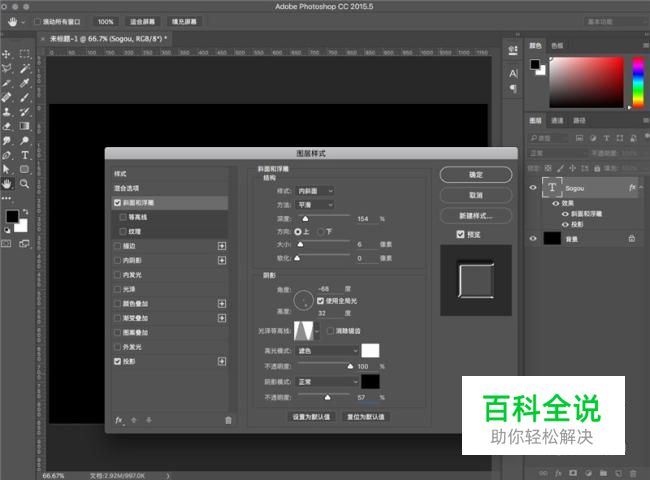The height and width of the screenshot is (480, 650).
Task: Select the Eraser tool
Action: (8, 126)
